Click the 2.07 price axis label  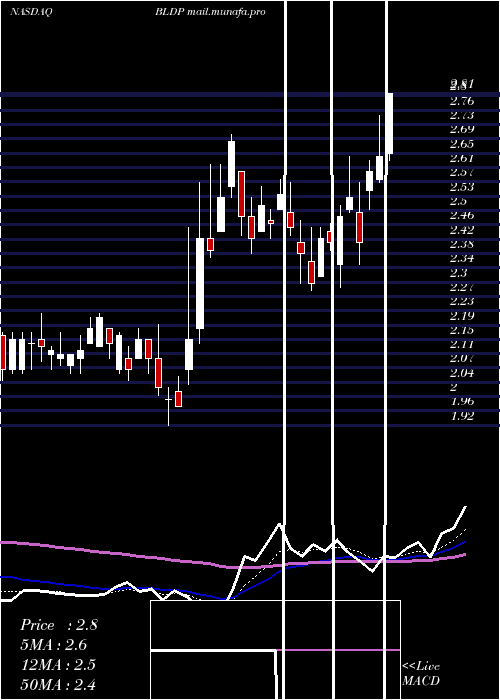(x=462, y=359)
